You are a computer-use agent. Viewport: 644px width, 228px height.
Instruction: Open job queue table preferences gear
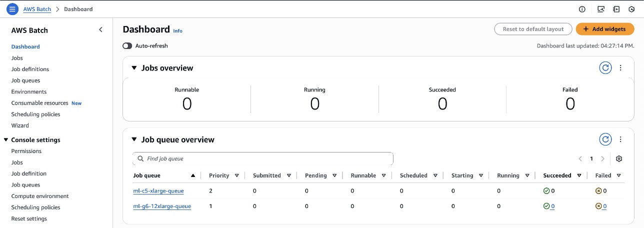[x=619, y=158]
